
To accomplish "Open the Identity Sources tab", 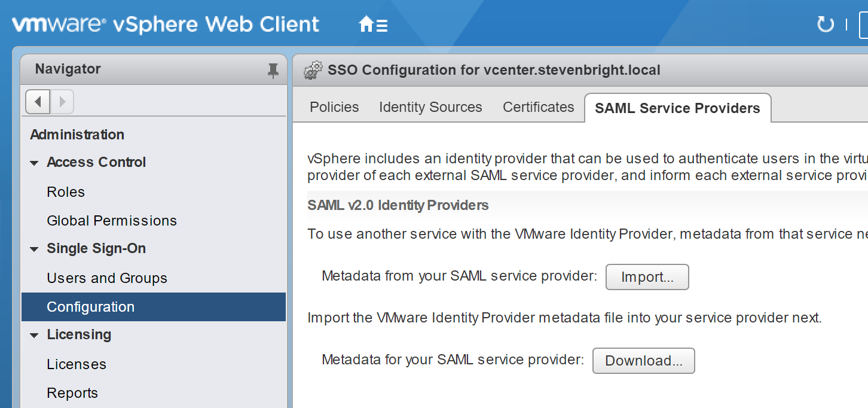I will 430,107.
